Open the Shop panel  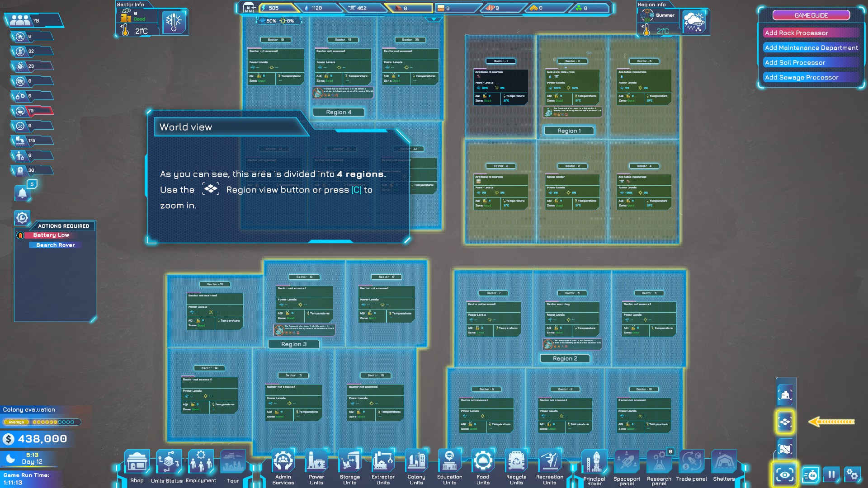137,463
